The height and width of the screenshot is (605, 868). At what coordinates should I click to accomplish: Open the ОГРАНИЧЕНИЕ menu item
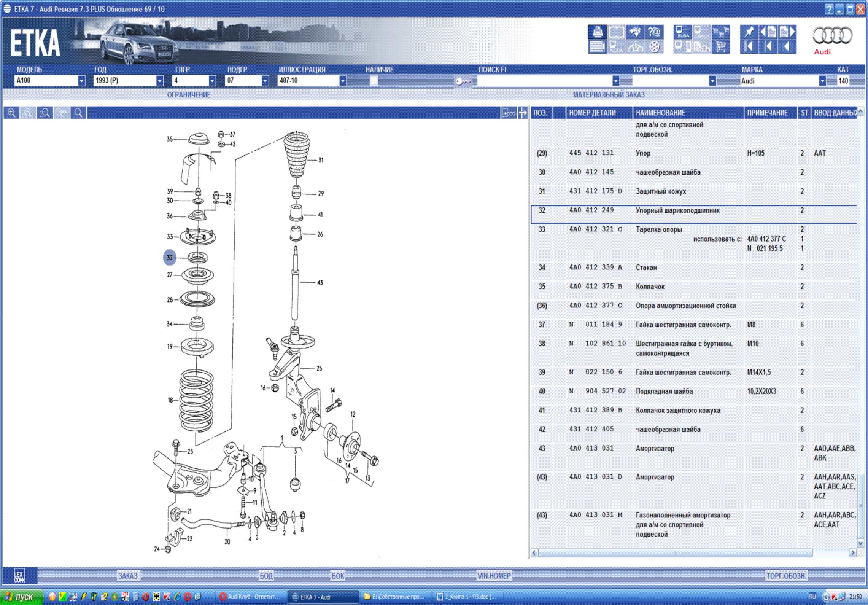tap(189, 95)
